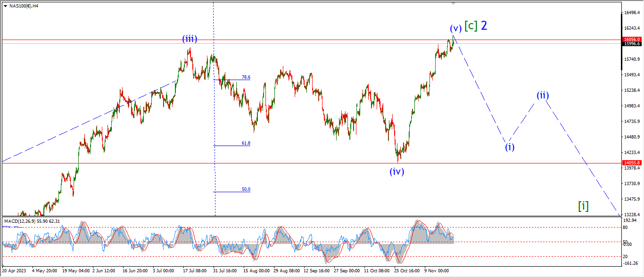
Task: Select the green [c] wave label
Action: point(471,26)
